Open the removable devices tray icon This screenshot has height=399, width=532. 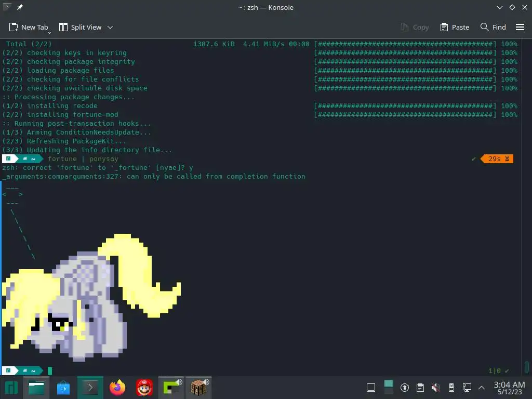point(451,388)
